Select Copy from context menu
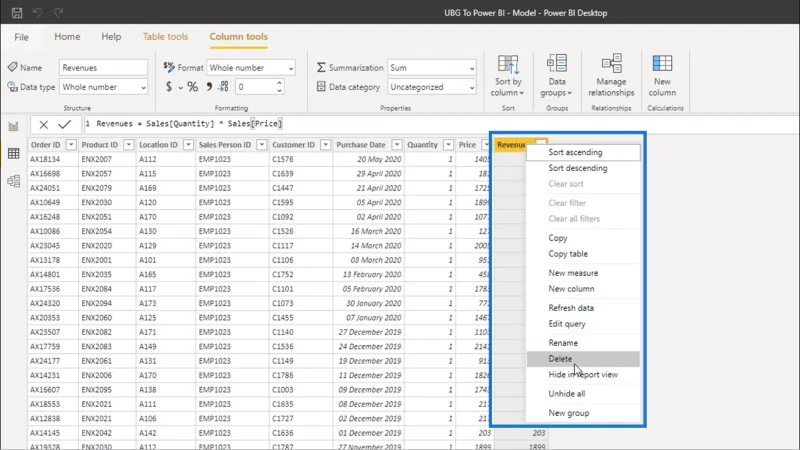Image resolution: width=800 pixels, height=450 pixels. 583,238
